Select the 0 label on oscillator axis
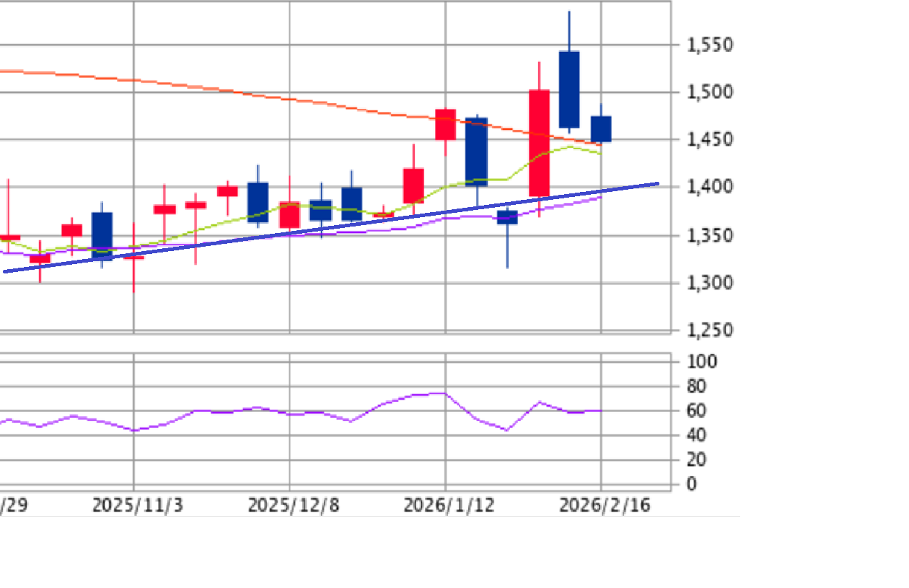Screen dimensions: 909x588 tap(692, 484)
